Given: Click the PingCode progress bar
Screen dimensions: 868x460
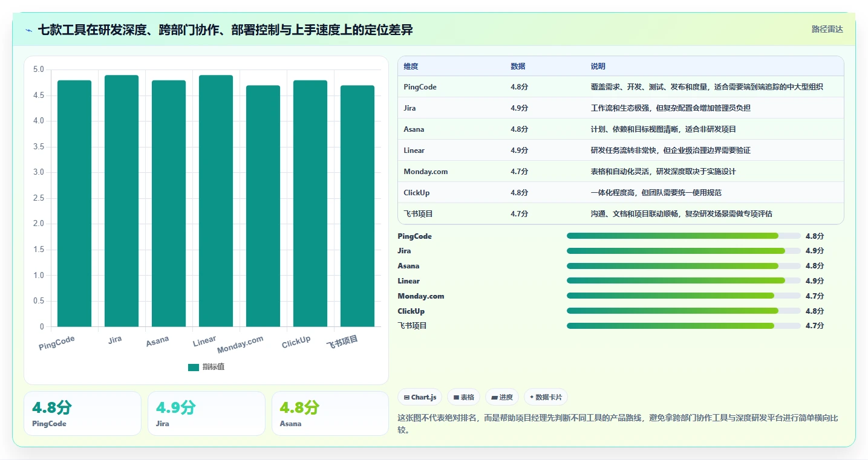Looking at the screenshot, I should pos(684,236).
